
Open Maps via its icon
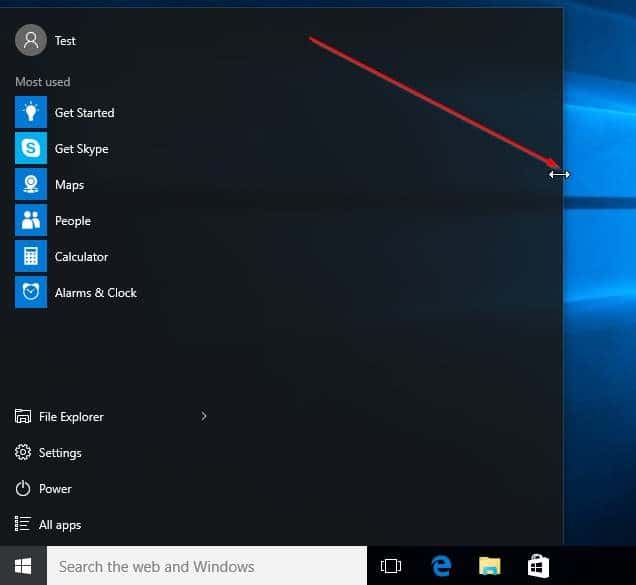point(31,184)
